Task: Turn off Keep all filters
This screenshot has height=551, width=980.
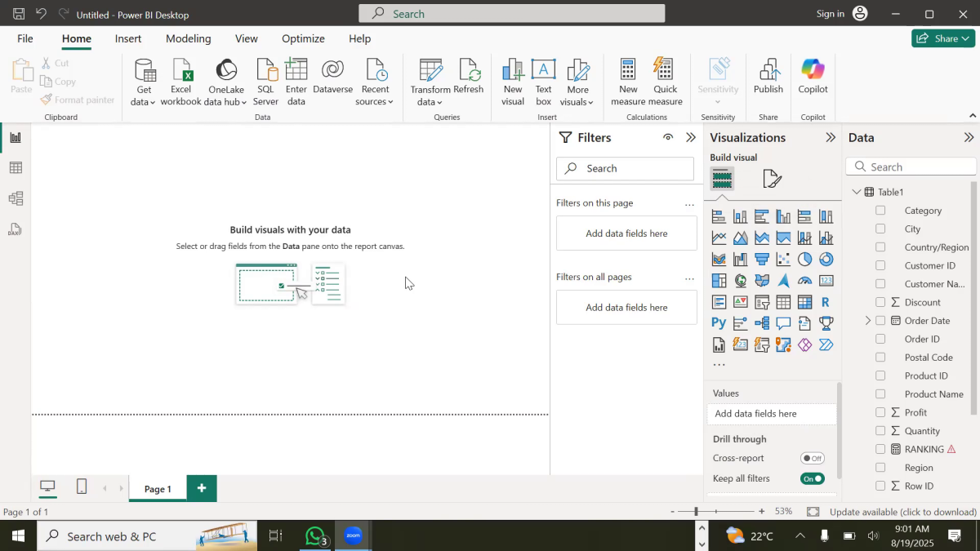Action: click(813, 478)
